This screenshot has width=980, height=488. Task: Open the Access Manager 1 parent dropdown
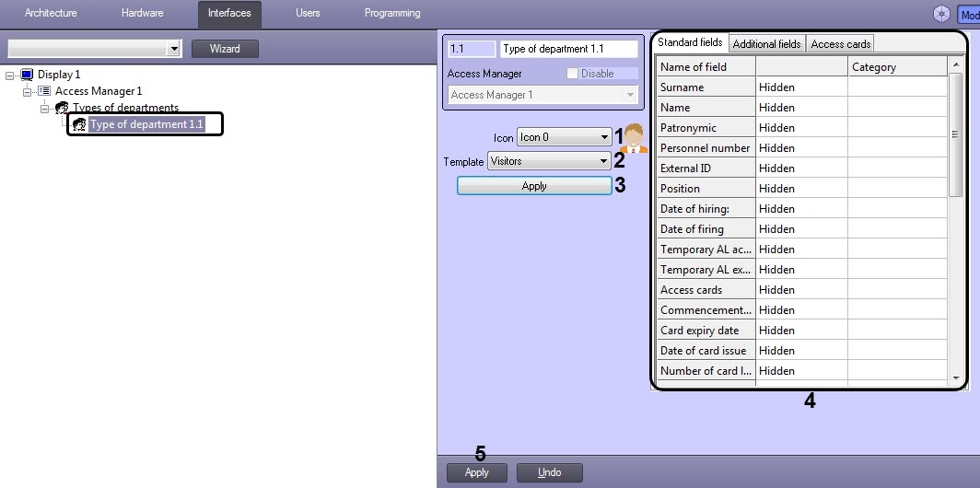(630, 95)
